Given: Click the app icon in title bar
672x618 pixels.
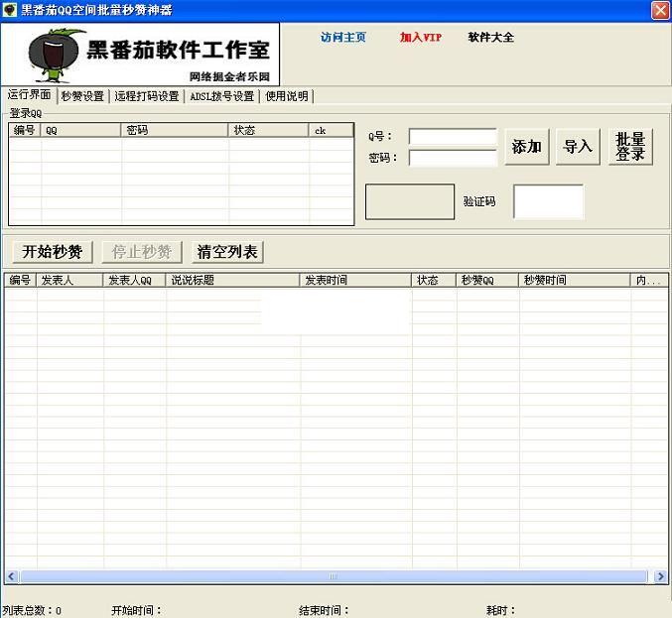Looking at the screenshot, I should point(10,10).
